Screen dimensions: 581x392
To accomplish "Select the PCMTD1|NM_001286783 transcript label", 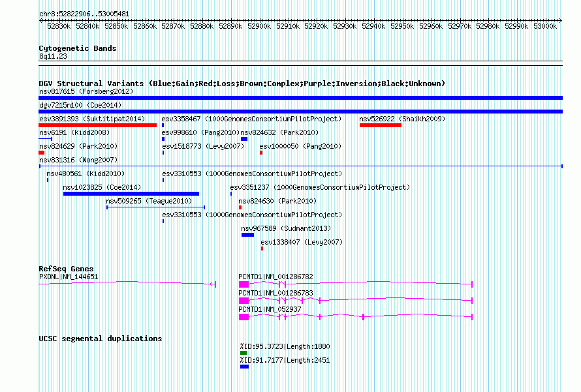I will (x=275, y=293).
